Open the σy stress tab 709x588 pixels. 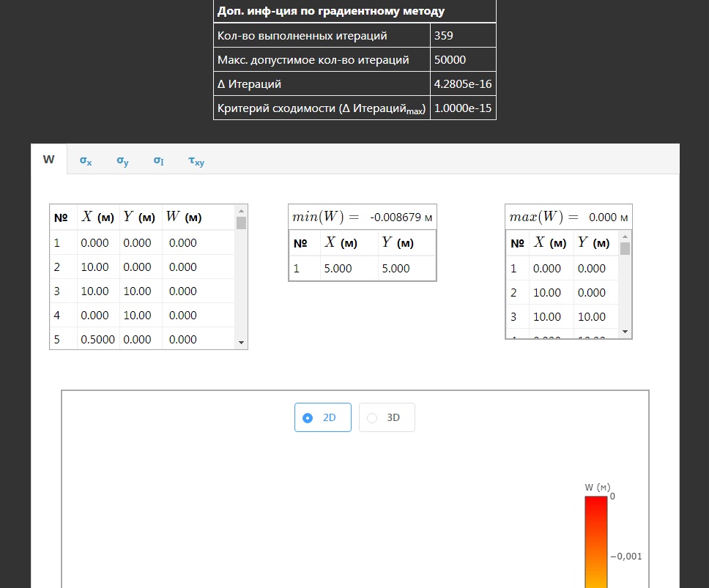122,160
